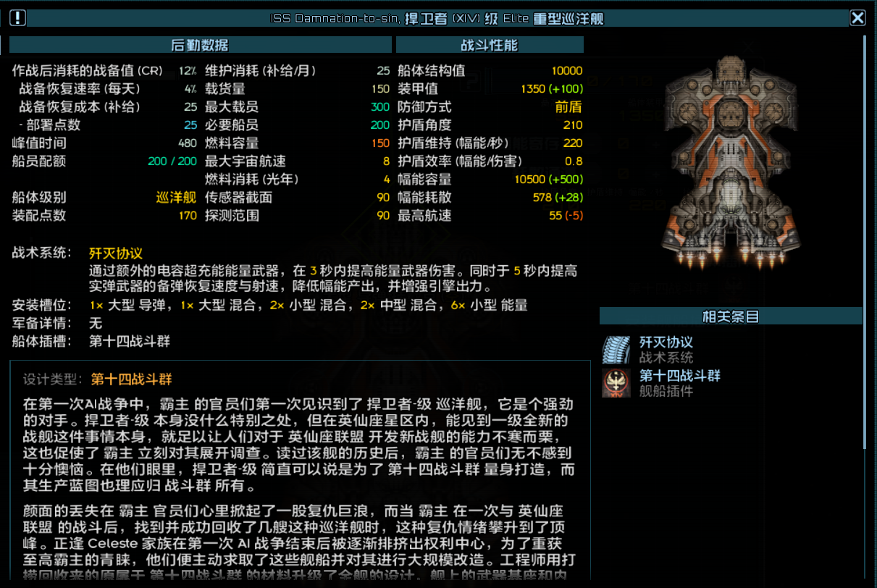Click the second lore paragraph starting 颜面的丢失

point(298,542)
